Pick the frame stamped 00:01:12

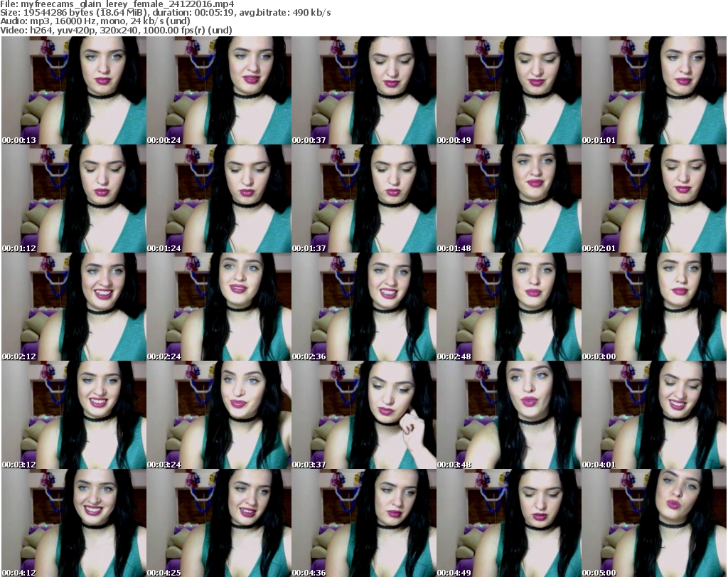pos(74,198)
